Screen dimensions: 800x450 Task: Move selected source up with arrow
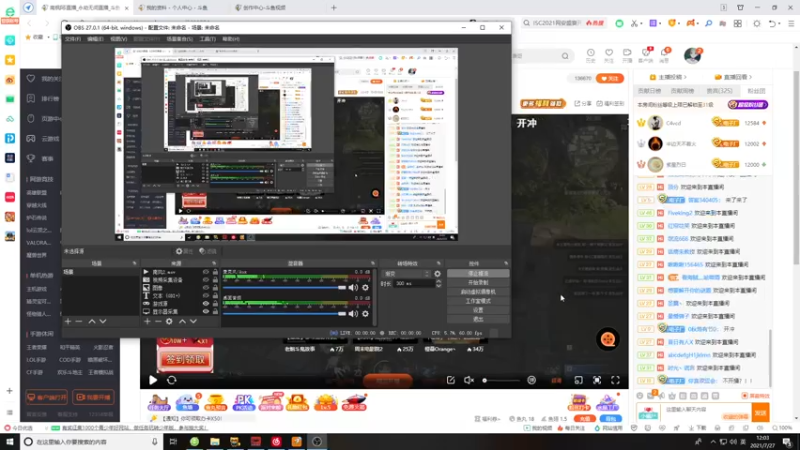click(x=182, y=321)
